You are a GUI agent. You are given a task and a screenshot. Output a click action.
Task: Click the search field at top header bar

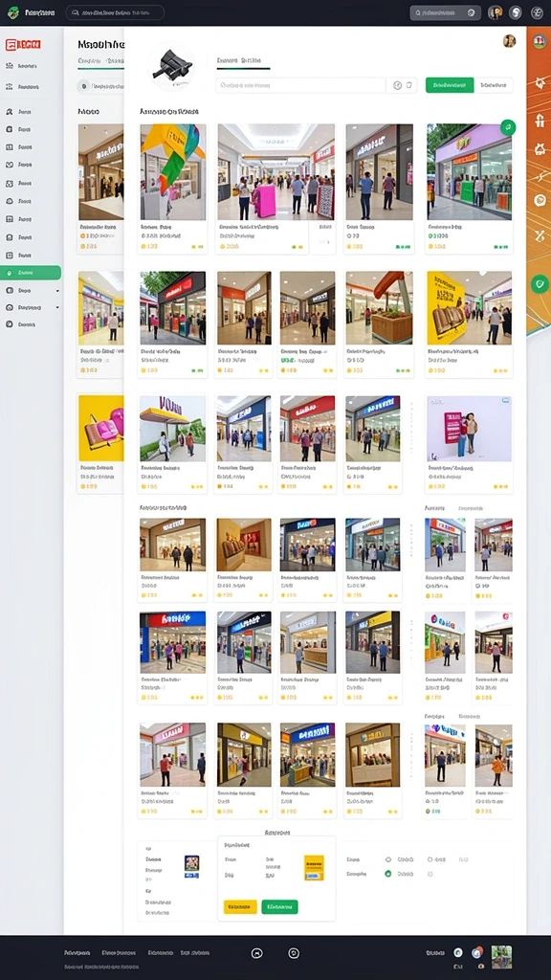click(x=115, y=12)
